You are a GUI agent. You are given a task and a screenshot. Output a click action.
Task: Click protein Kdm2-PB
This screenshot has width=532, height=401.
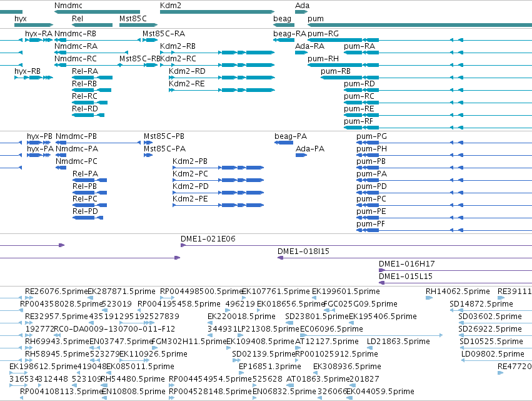click(189, 161)
